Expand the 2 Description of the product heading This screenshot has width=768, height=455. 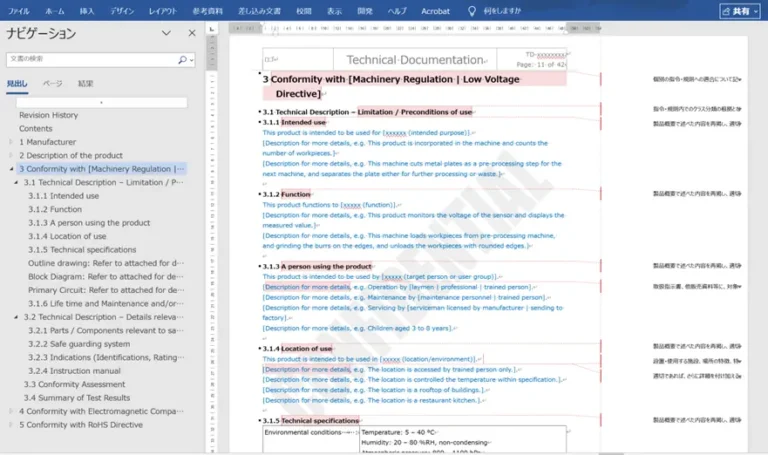tap(12, 156)
